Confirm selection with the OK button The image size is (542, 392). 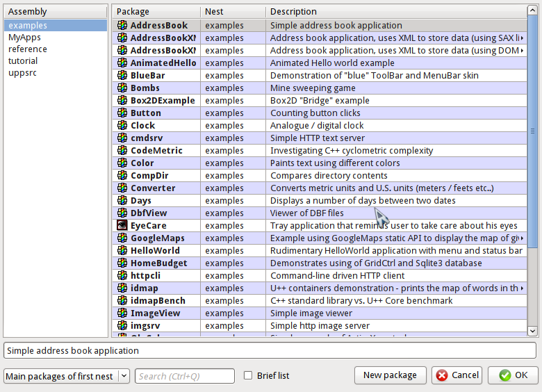point(513,375)
